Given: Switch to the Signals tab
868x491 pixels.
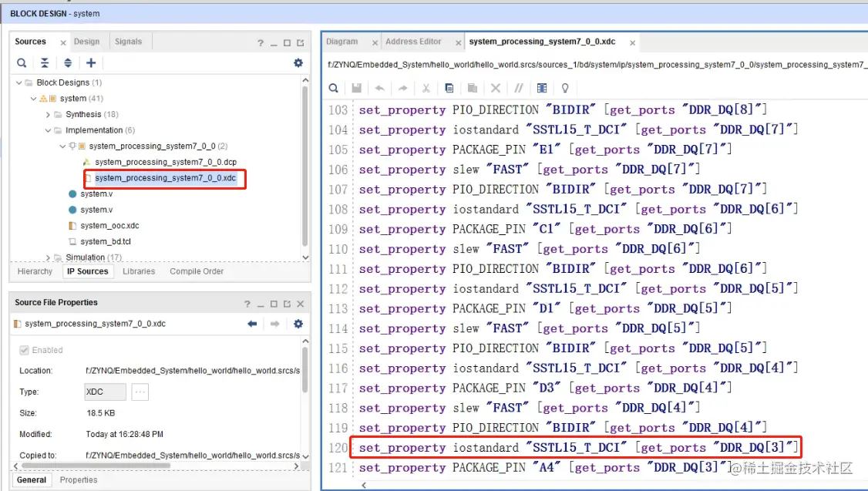Looking at the screenshot, I should [x=129, y=42].
